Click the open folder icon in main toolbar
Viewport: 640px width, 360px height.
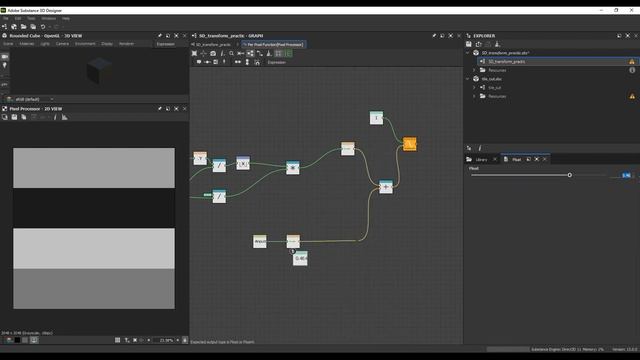click(x=23, y=27)
